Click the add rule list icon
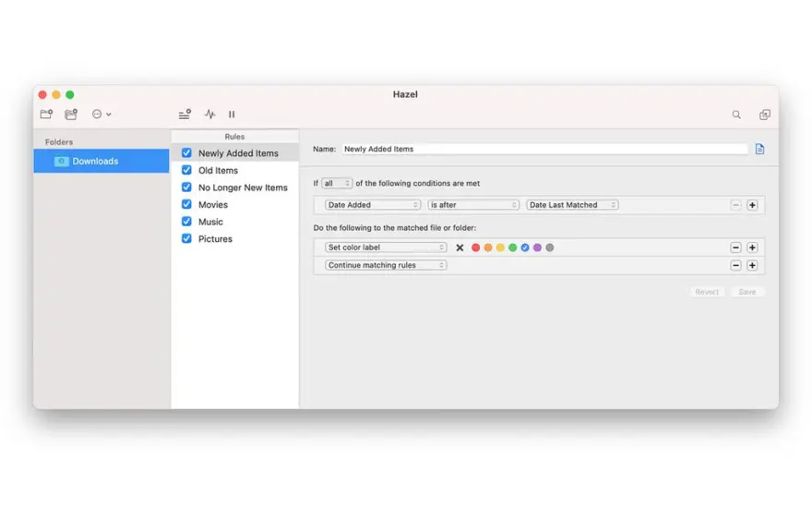The width and height of the screenshot is (812, 508). 185,114
